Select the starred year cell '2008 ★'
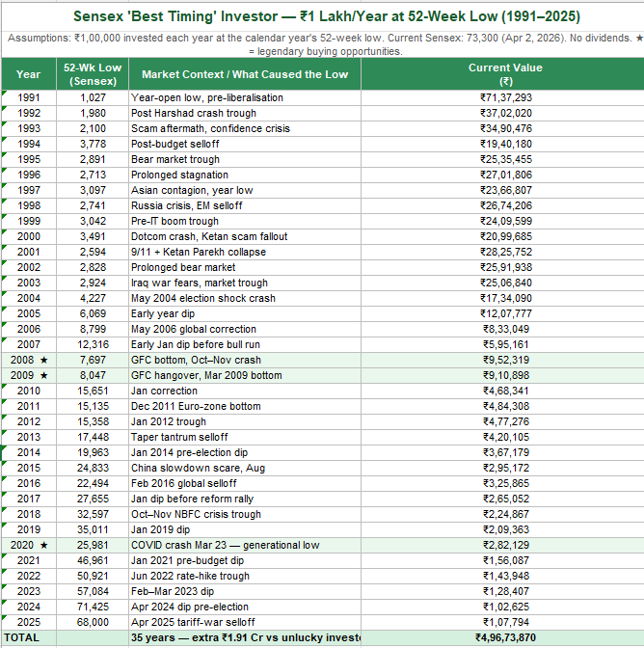The width and height of the screenshot is (644, 648). (x=29, y=360)
